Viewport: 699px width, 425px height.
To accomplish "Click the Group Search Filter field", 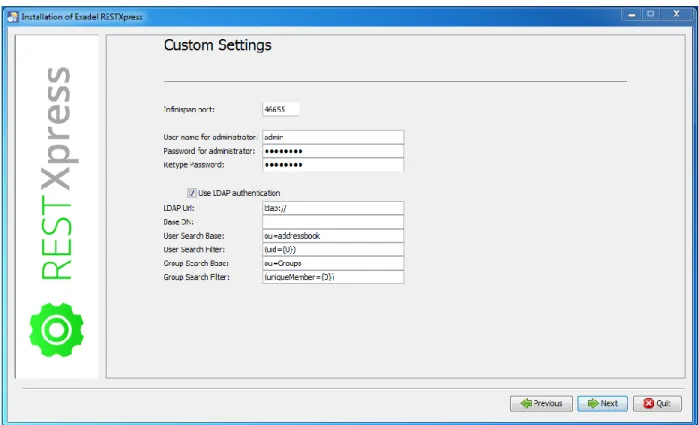I will 333,277.
